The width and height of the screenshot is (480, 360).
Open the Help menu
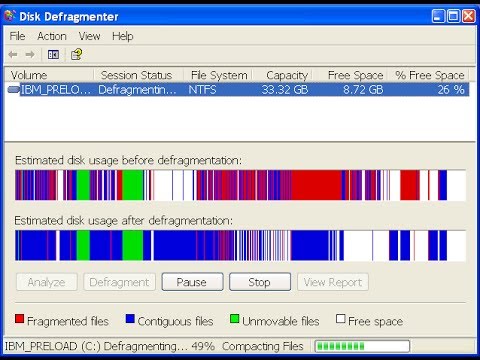tap(123, 36)
